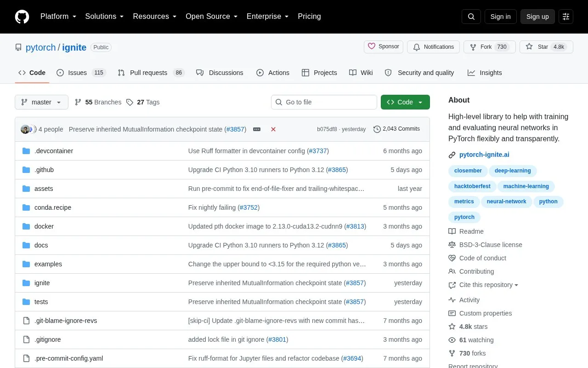Expand the Solutions menu

(x=105, y=17)
